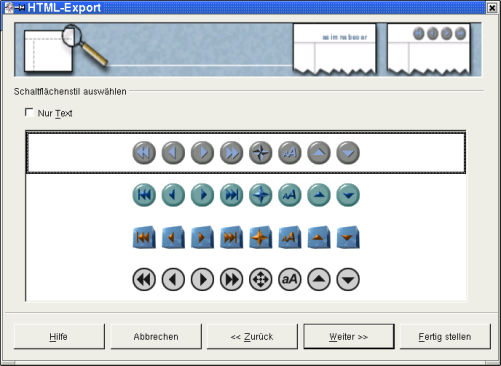The image size is (501, 366).
Task: Click the teal first-page skip icon
Action: (144, 195)
